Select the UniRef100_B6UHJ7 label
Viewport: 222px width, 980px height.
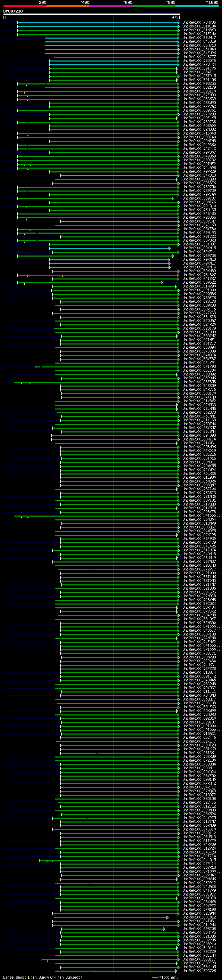[x=199, y=38]
